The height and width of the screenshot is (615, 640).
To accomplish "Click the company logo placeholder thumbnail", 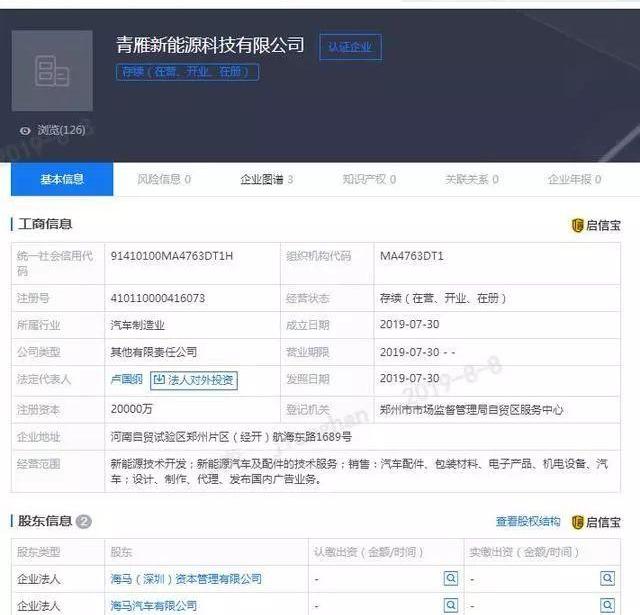I will (52, 71).
